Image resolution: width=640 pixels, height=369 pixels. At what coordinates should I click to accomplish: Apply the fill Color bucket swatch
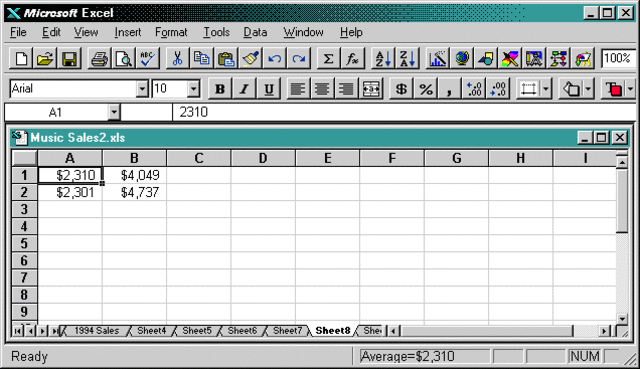[x=571, y=89]
